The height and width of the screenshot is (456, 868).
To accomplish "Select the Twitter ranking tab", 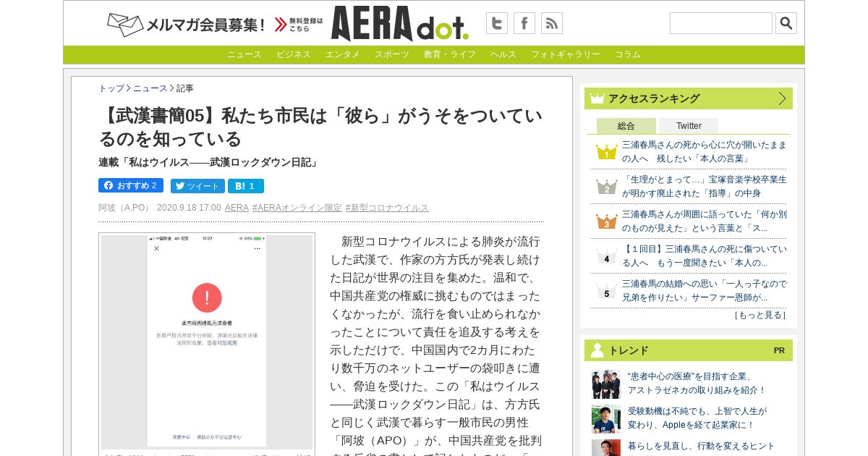I will 689,126.
